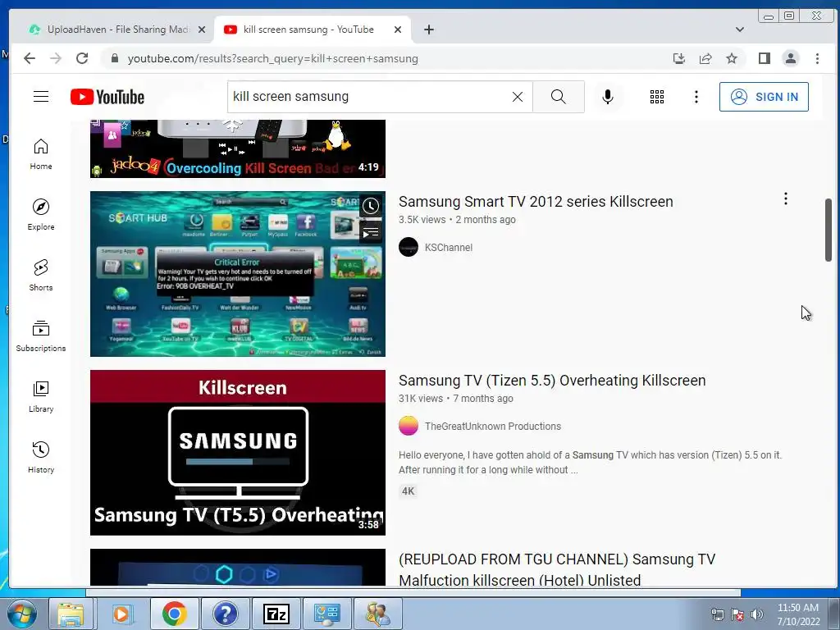Go to Home in the sidebar
This screenshot has width=840, height=630.
point(41,154)
